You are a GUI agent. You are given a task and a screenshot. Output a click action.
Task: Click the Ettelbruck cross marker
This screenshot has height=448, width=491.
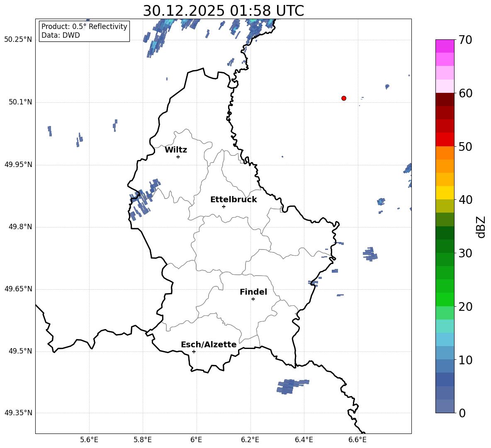coord(224,206)
